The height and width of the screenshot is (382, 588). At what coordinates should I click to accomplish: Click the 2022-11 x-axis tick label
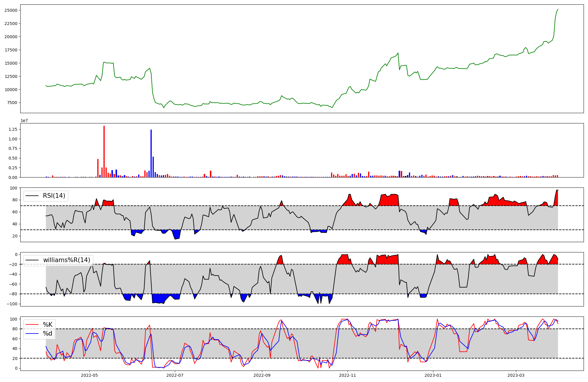348,375
